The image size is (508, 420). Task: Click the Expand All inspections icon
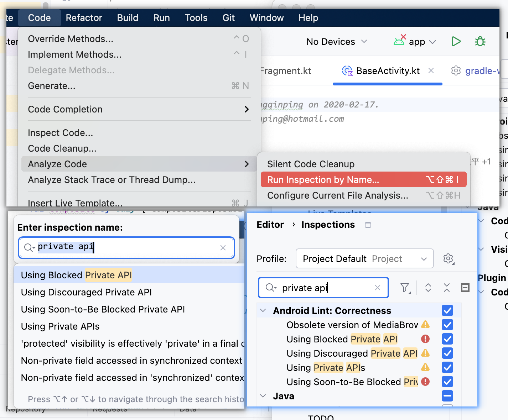pos(428,288)
